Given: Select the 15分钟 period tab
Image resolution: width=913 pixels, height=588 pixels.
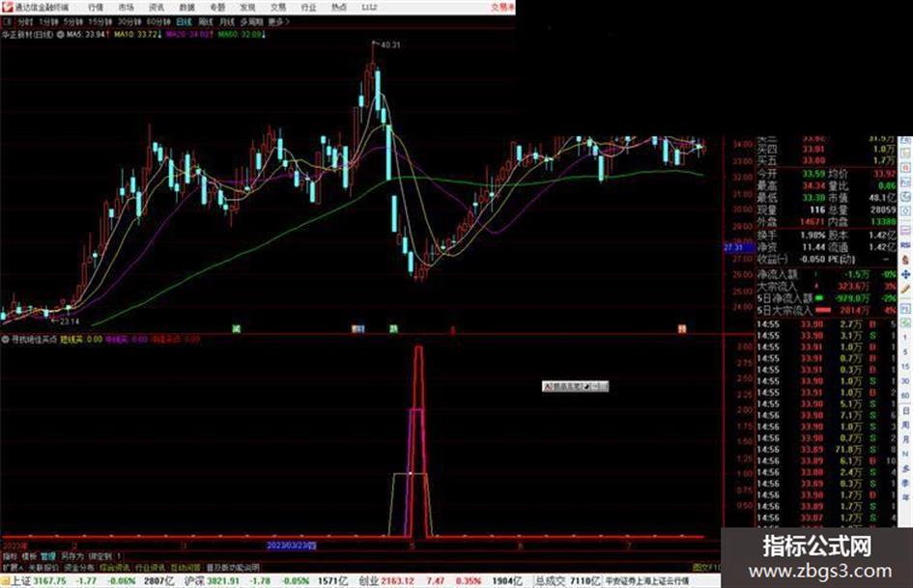Looking at the screenshot, I should point(100,22).
